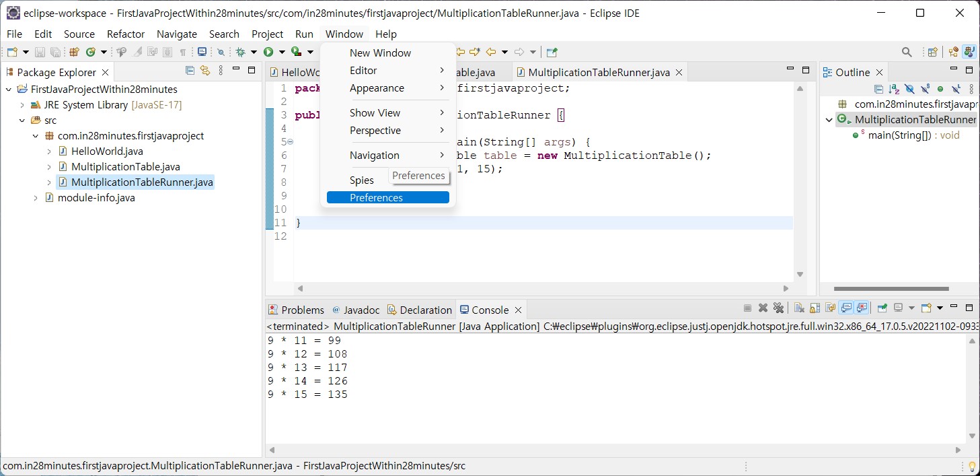Click the green Run button in toolbar
Image resolution: width=980 pixels, height=476 pixels.
click(x=268, y=52)
